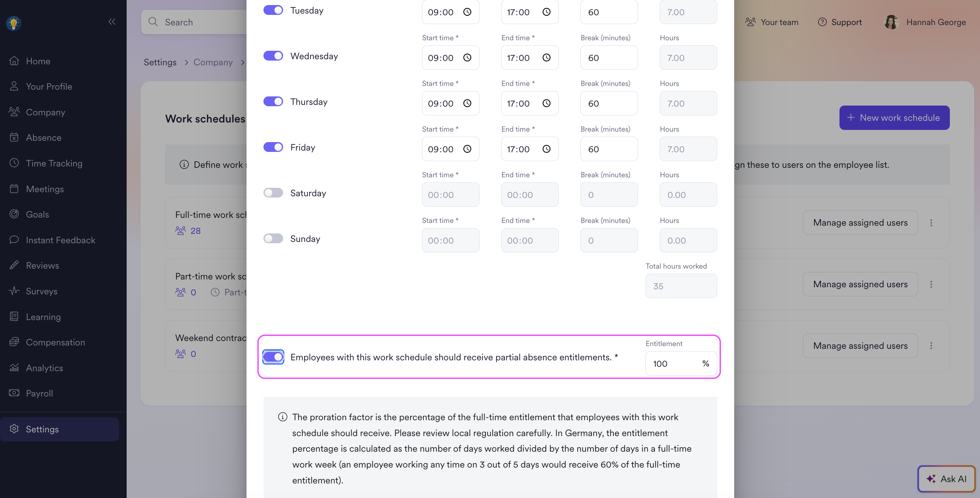980x498 pixels.
Task: Open three-dot menu for Weekend contract schedule
Action: click(x=931, y=345)
